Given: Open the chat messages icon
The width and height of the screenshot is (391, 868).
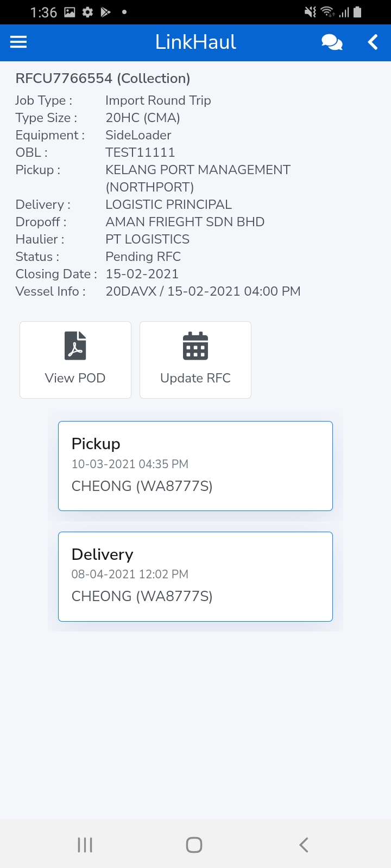Looking at the screenshot, I should pyautogui.click(x=332, y=42).
